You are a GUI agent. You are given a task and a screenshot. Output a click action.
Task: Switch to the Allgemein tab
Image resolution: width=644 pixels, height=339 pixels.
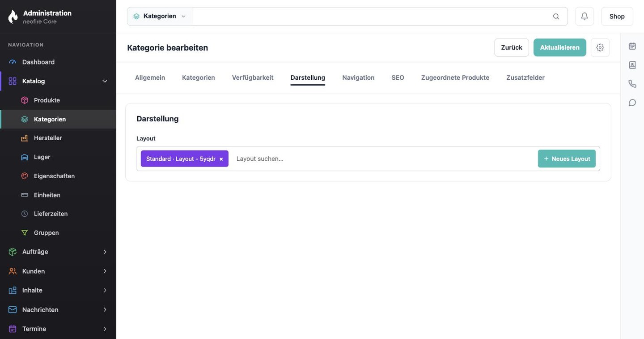(x=150, y=77)
